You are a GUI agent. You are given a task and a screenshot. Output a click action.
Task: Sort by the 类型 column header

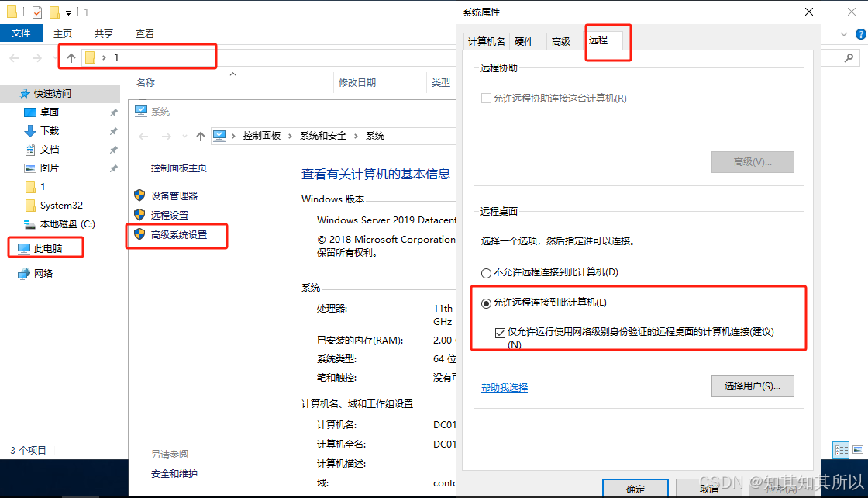tap(441, 82)
